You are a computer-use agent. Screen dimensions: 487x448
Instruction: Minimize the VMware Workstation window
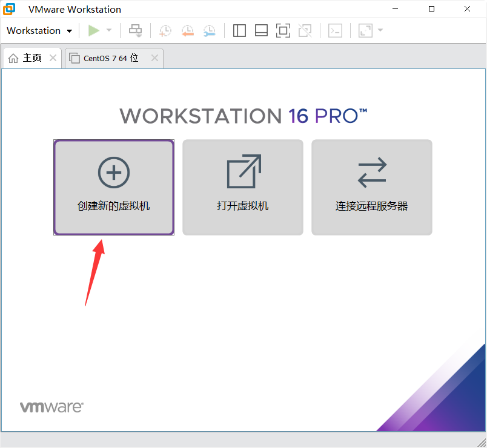pos(395,9)
